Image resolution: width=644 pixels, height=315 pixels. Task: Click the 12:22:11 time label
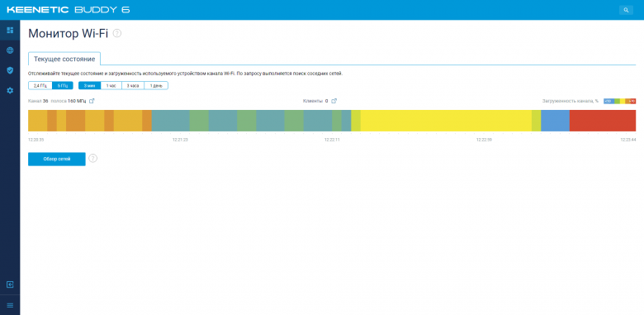tap(332, 140)
